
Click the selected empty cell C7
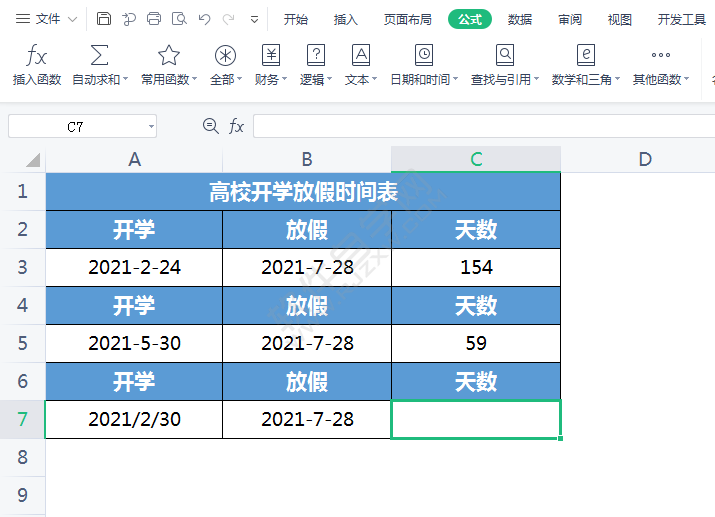(x=476, y=419)
